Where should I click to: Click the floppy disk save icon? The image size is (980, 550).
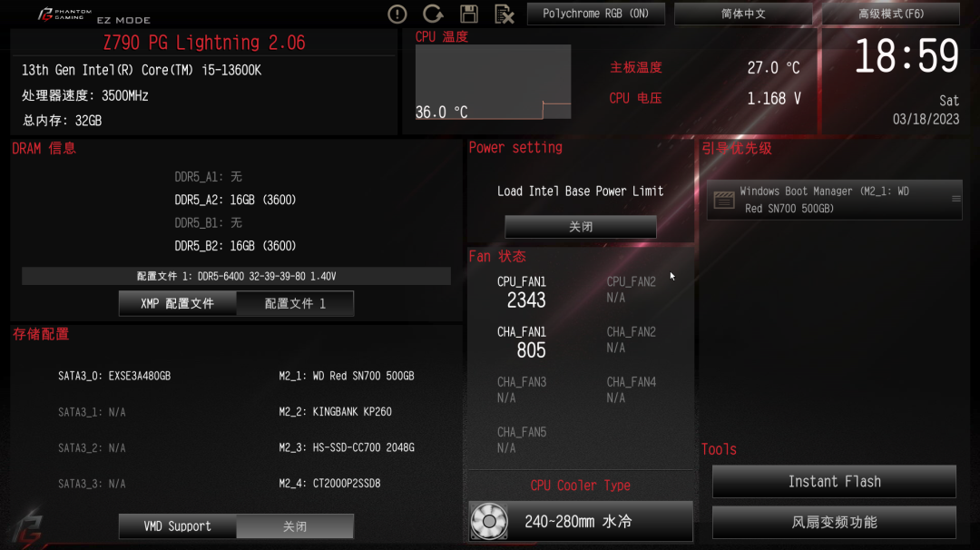click(x=469, y=14)
